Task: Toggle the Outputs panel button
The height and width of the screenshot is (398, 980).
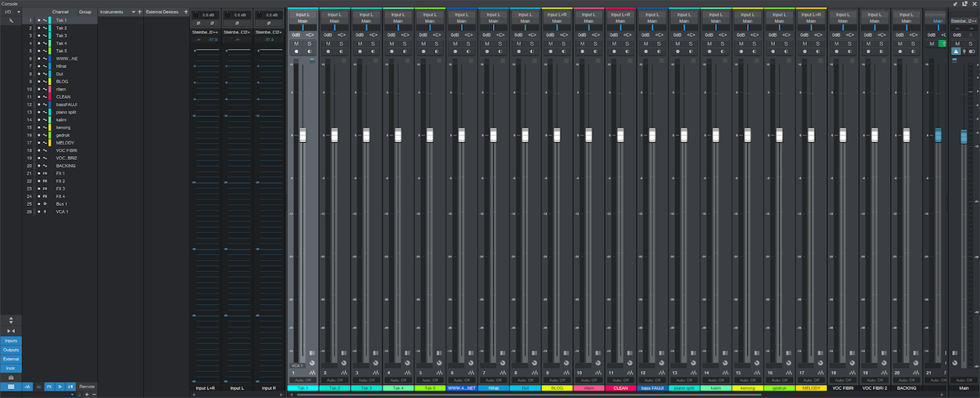Action: (x=11, y=350)
